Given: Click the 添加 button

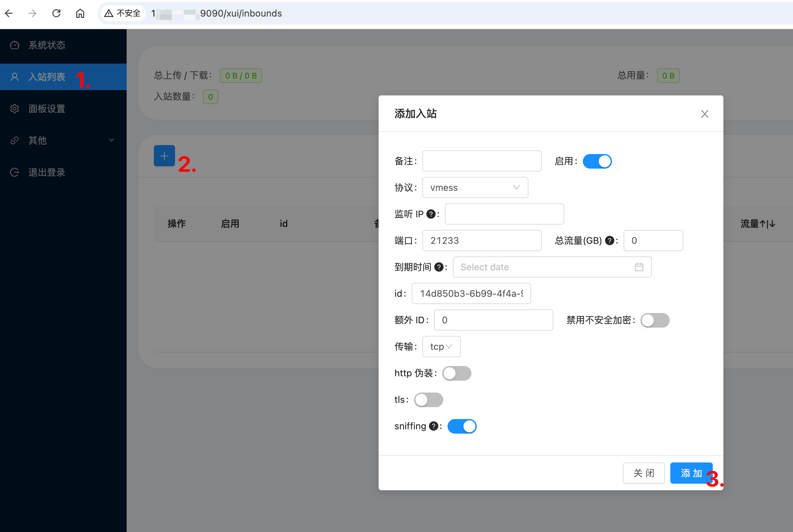Looking at the screenshot, I should tap(691, 473).
